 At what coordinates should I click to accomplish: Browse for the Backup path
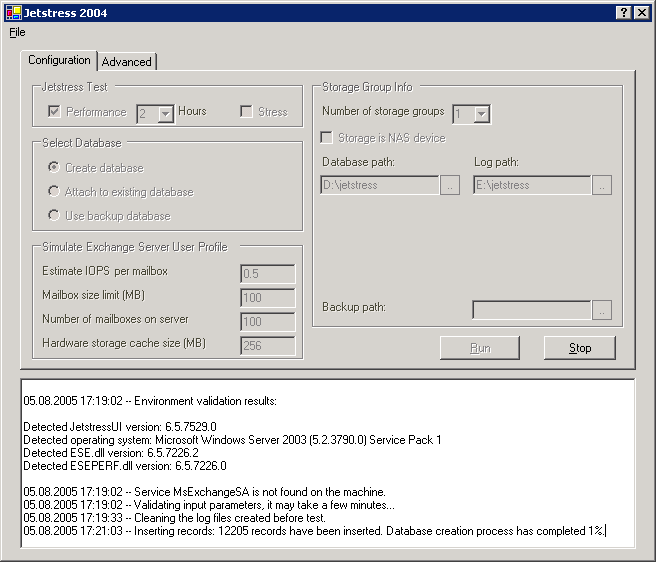602,310
